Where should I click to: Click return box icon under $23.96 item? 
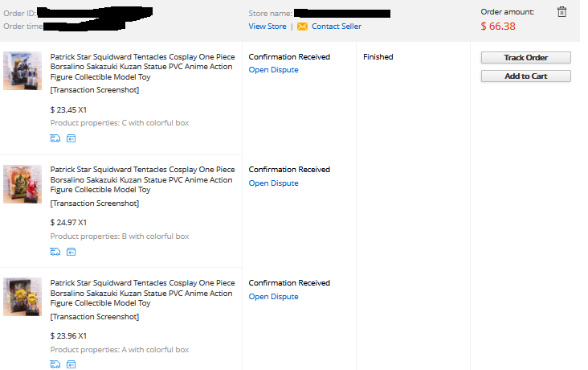pos(71,364)
